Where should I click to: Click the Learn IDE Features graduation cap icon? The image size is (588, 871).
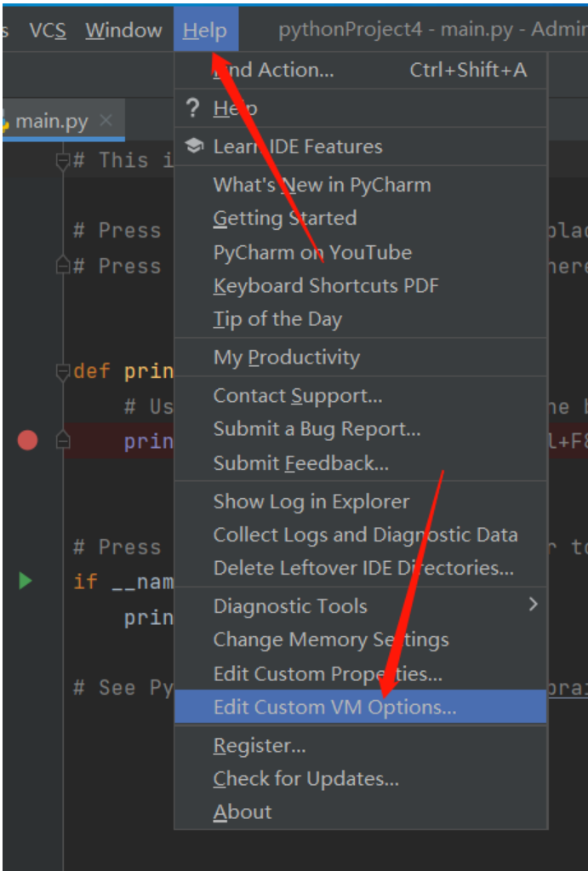tap(194, 146)
